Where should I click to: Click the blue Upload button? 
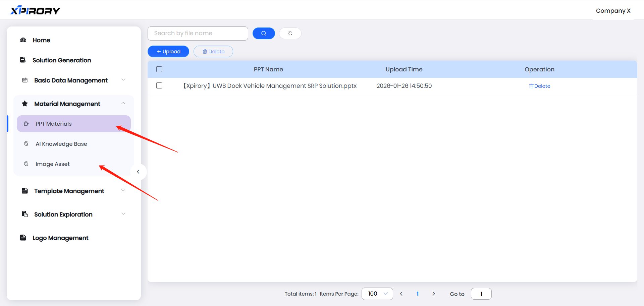click(168, 52)
